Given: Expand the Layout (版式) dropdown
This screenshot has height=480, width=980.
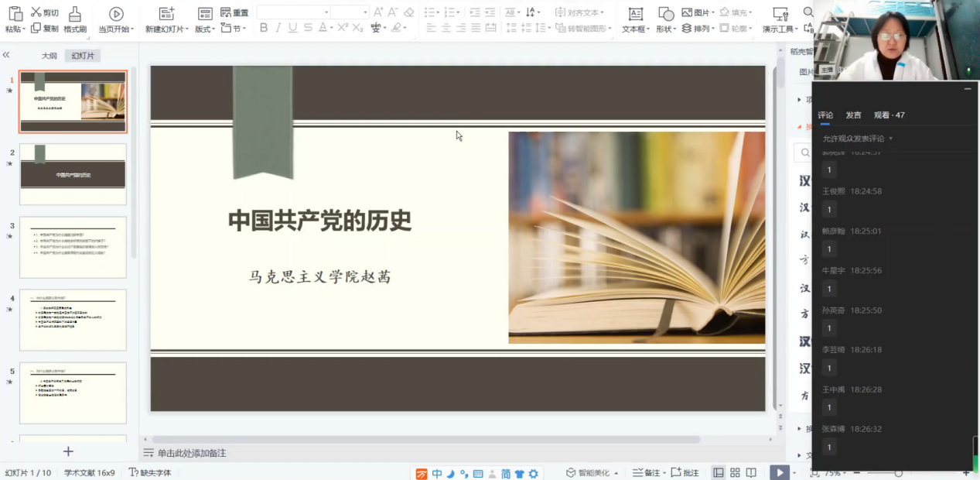Looking at the screenshot, I should pyautogui.click(x=205, y=29).
